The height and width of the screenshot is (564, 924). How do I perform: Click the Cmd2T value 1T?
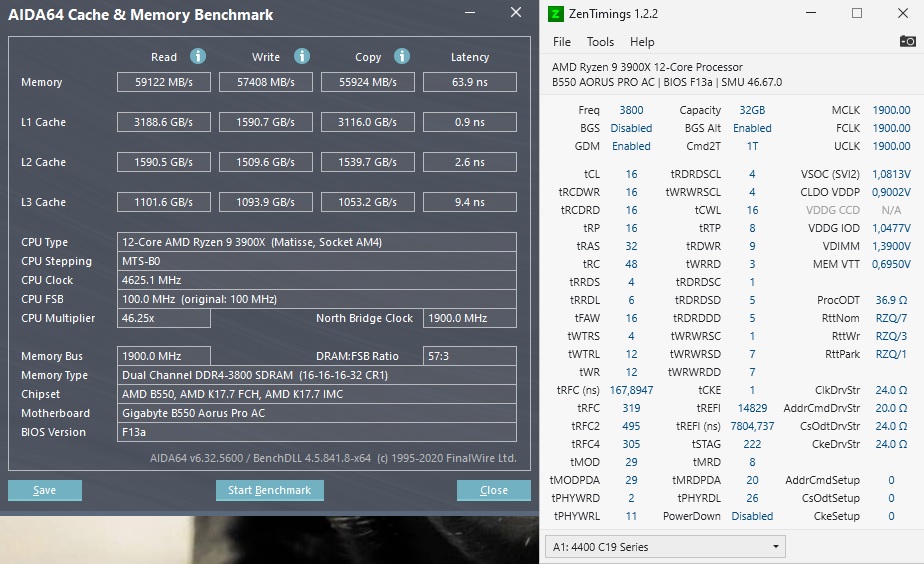point(753,146)
